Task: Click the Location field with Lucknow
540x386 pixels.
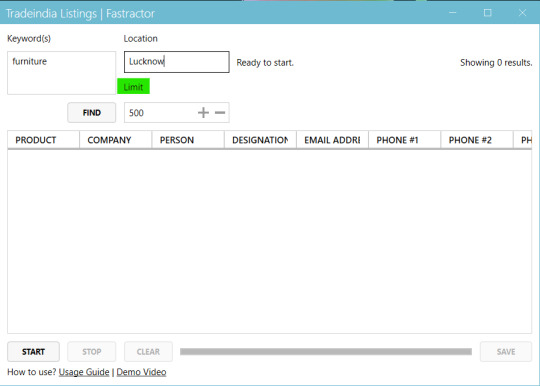Action: (x=177, y=62)
